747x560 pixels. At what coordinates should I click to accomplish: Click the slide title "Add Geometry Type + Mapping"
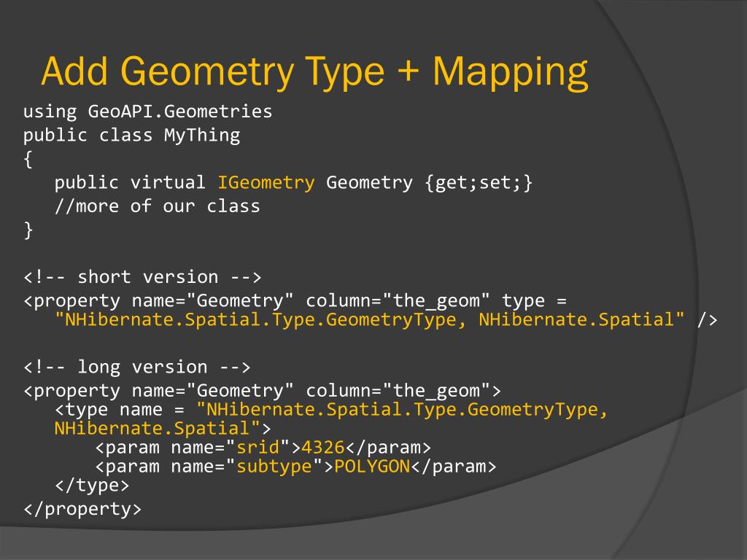click(315, 71)
